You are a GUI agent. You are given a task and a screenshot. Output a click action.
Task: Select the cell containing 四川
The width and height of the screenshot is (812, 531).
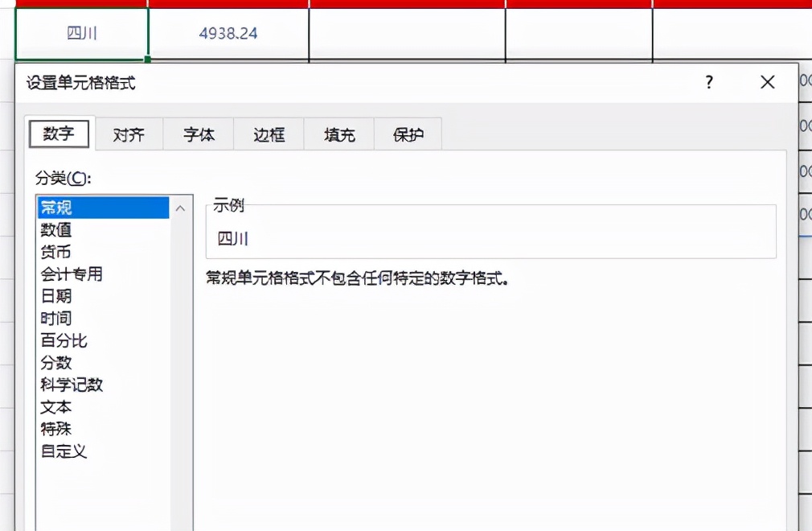(80, 33)
